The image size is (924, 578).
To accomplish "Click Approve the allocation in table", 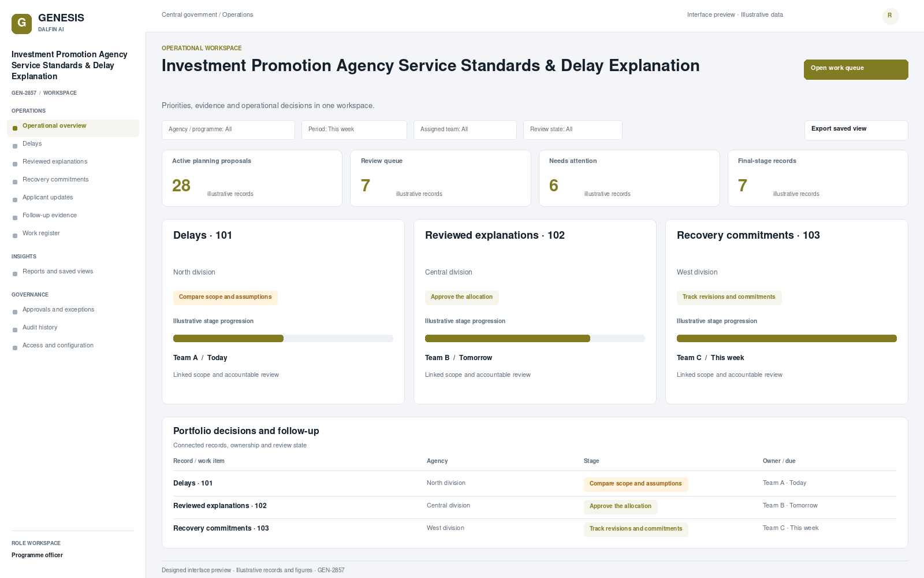I will 620,506.
